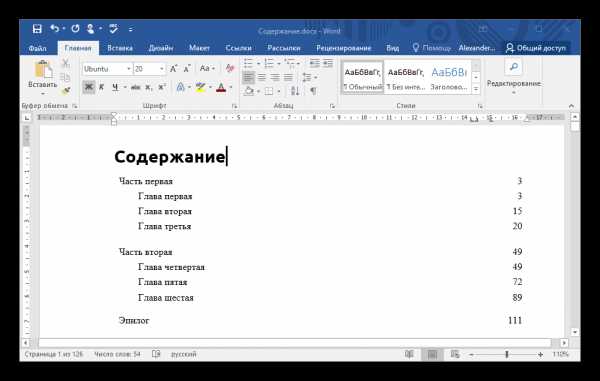Move the zoom slider handle
This screenshot has width=600, height=381.
pos(507,355)
